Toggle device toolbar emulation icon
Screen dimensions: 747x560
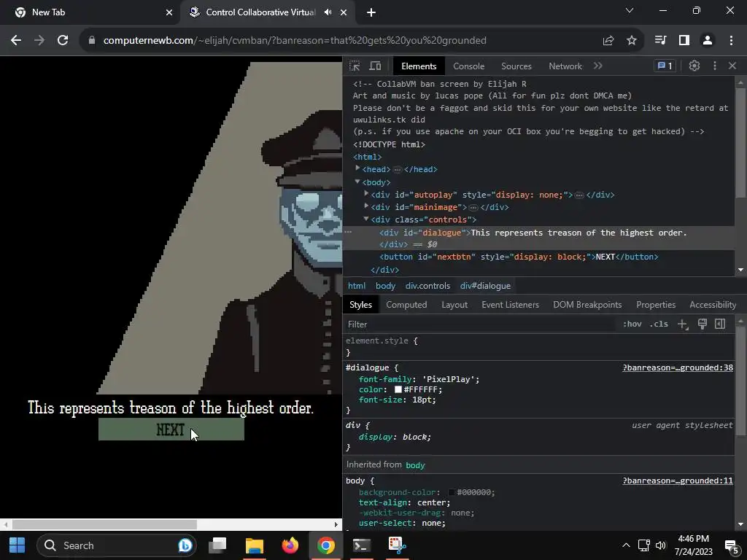(376, 66)
